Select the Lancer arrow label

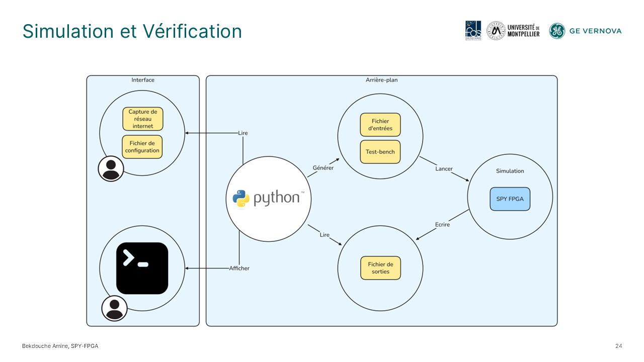pos(444,169)
